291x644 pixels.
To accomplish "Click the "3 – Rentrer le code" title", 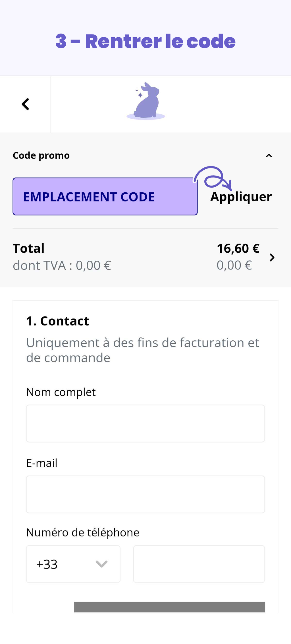I will pyautogui.click(x=145, y=41).
